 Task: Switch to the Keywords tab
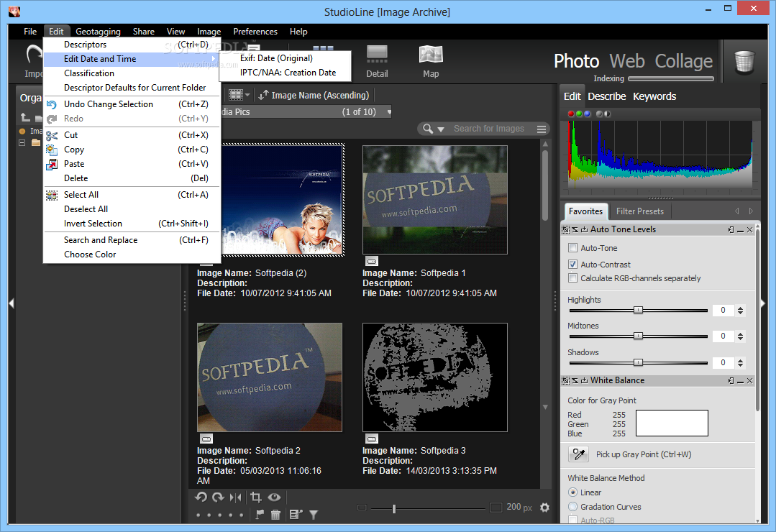point(654,96)
